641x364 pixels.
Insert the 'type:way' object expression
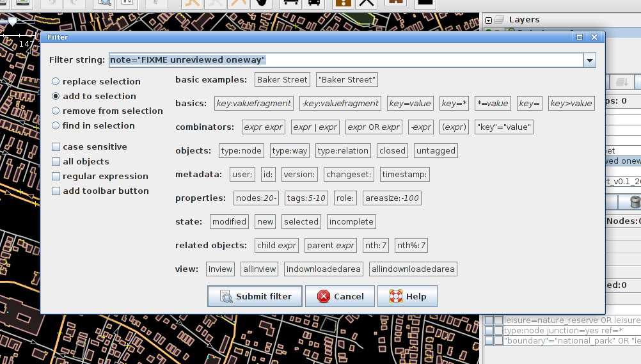(289, 151)
